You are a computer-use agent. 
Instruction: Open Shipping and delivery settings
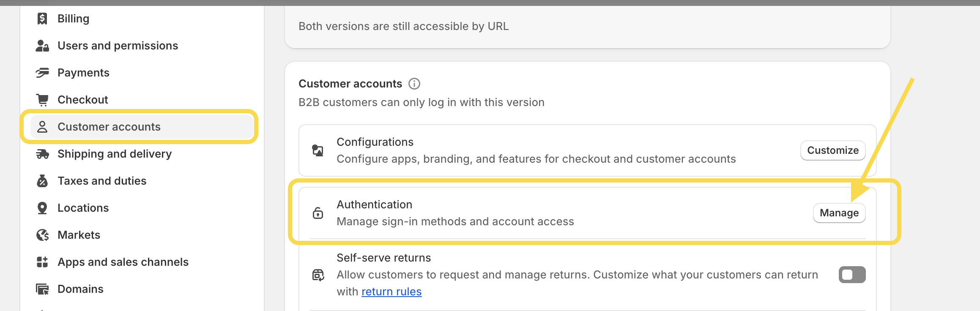coord(115,154)
